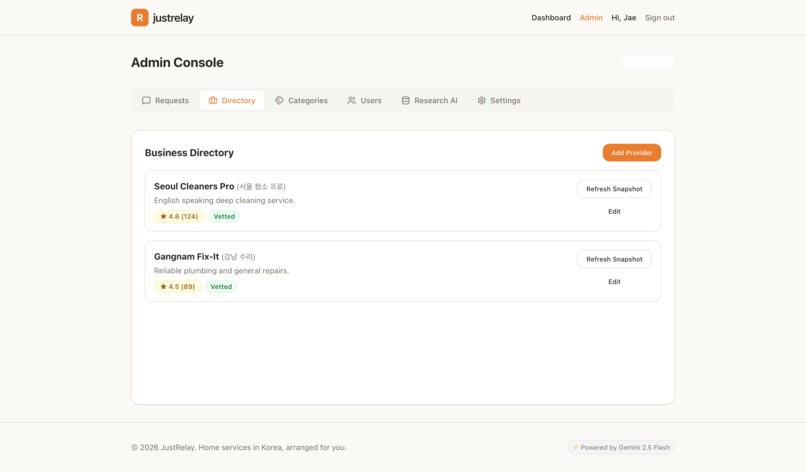Open the Requests tab

click(166, 100)
